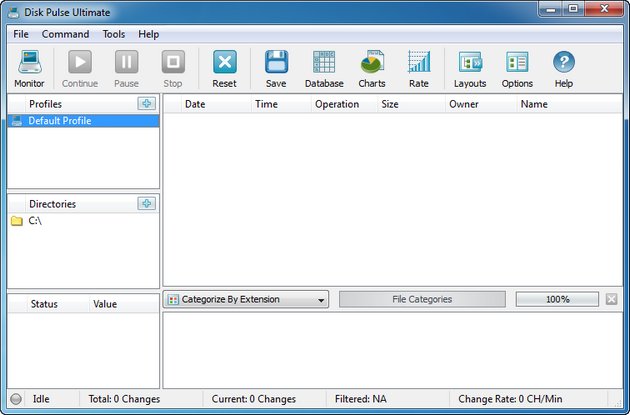Open the File menu
Viewport: 630px width, 415px height.
click(x=21, y=34)
